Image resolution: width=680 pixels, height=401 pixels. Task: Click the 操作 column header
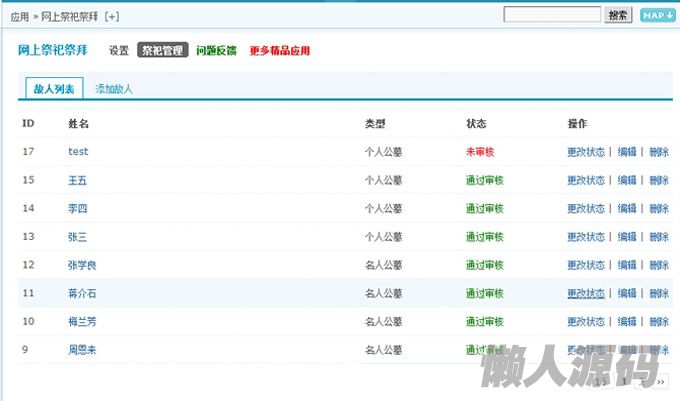pyautogui.click(x=577, y=124)
